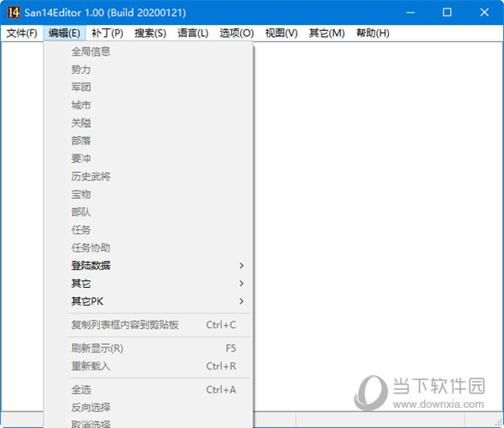This screenshot has width=504, height=428.
Task: Open the 其它(M) menu in menu bar
Action: [327, 33]
